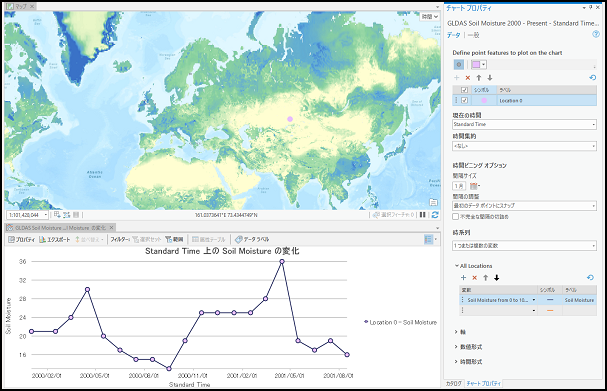Auto-hide the Chart Properties pane pin

591,7
